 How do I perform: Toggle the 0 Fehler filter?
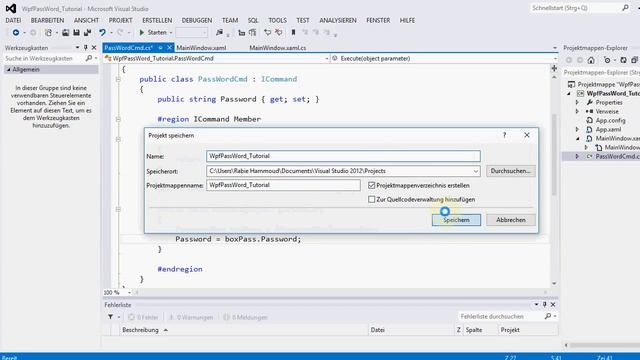point(143,317)
